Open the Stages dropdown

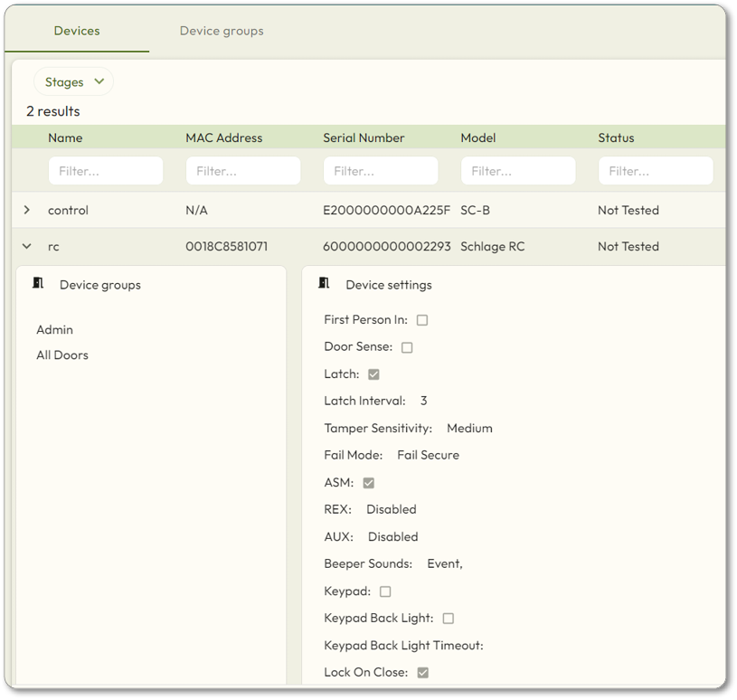pyautogui.click(x=74, y=82)
